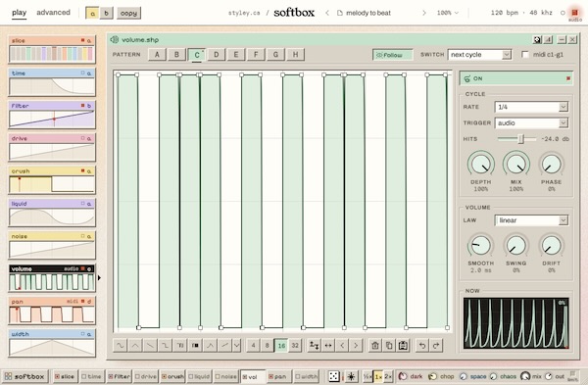Viewport: 588px width, 385px height.
Task: Click the SMOOTH knob
Action: click(481, 246)
